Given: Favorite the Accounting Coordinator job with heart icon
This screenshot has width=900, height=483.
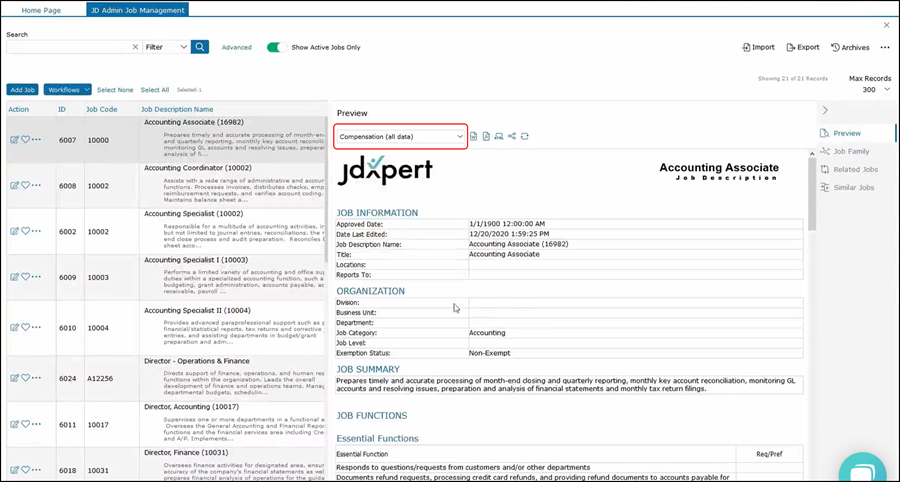Looking at the screenshot, I should pos(25,185).
